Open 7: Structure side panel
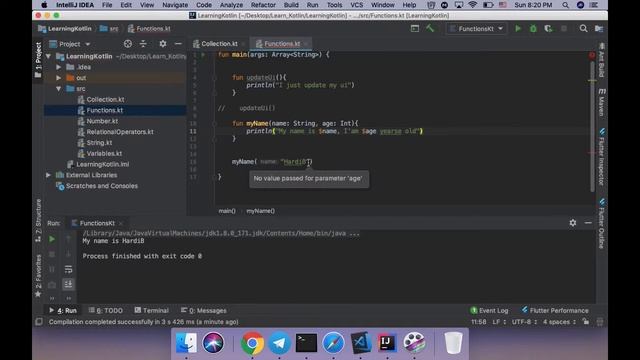 [38, 220]
